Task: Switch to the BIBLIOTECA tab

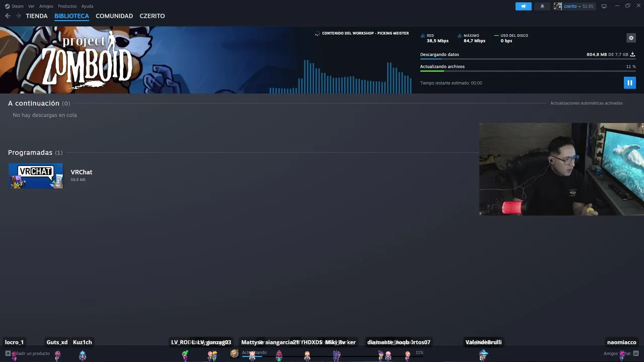Action: click(x=71, y=16)
